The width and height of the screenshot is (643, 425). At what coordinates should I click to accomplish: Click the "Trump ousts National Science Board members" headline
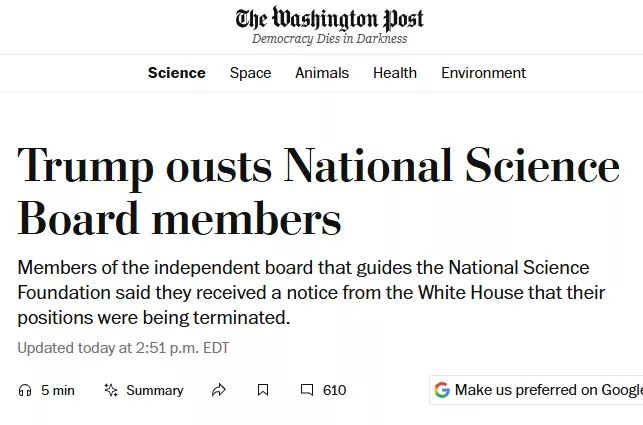[318, 191]
